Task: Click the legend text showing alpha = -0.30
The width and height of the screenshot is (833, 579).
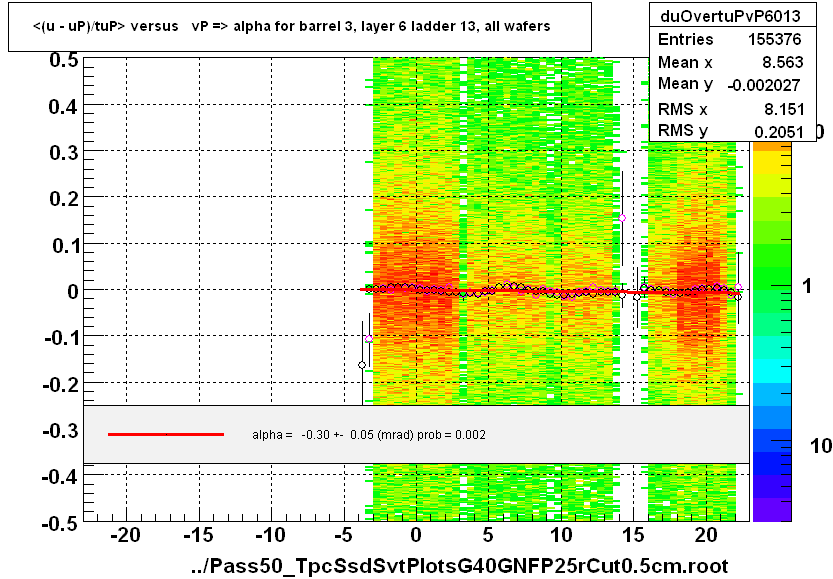Action: (369, 435)
